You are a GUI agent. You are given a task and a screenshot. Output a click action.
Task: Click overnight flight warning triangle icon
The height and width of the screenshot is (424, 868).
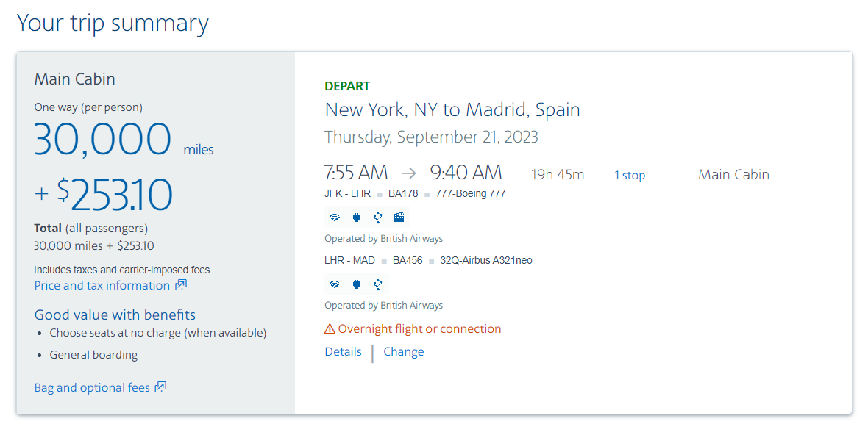point(330,329)
